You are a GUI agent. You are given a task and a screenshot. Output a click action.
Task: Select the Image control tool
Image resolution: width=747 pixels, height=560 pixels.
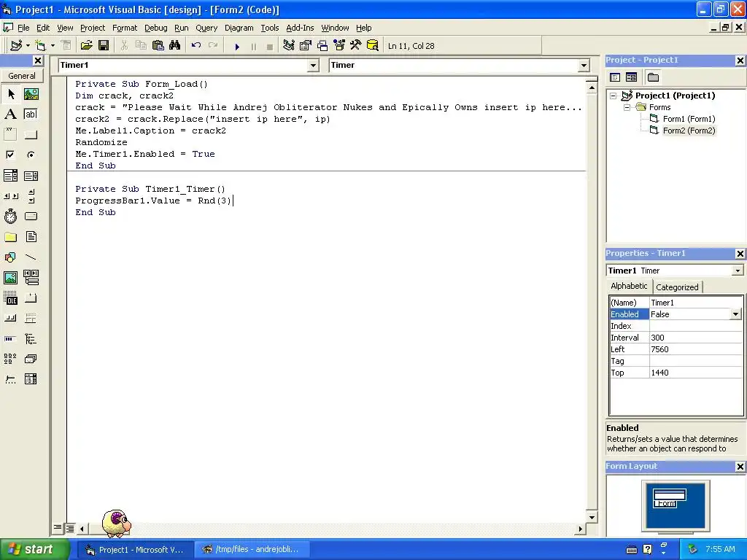(11, 278)
